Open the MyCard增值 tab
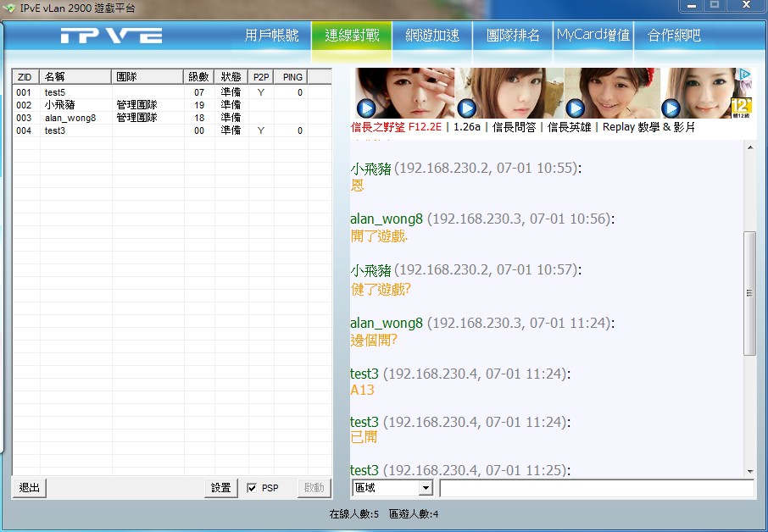This screenshot has height=532, width=768. (593, 36)
